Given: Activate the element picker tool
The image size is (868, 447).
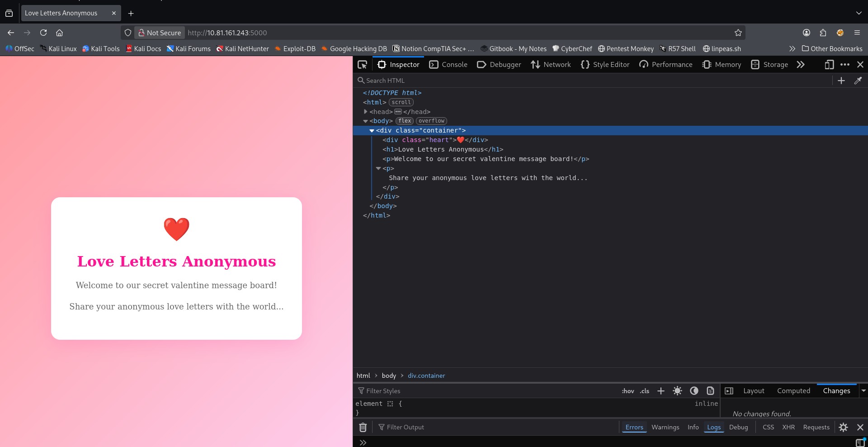Looking at the screenshot, I should 362,65.
